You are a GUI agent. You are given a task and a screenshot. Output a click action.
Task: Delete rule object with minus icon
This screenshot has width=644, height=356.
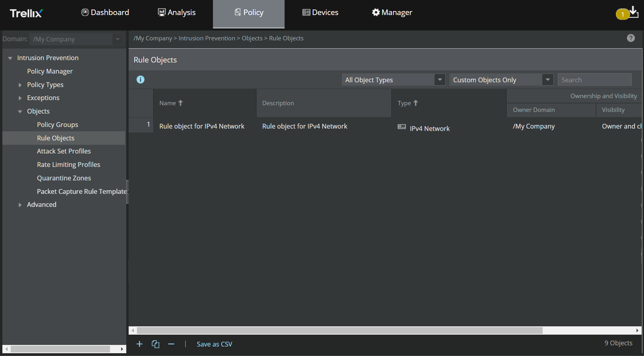tap(171, 344)
